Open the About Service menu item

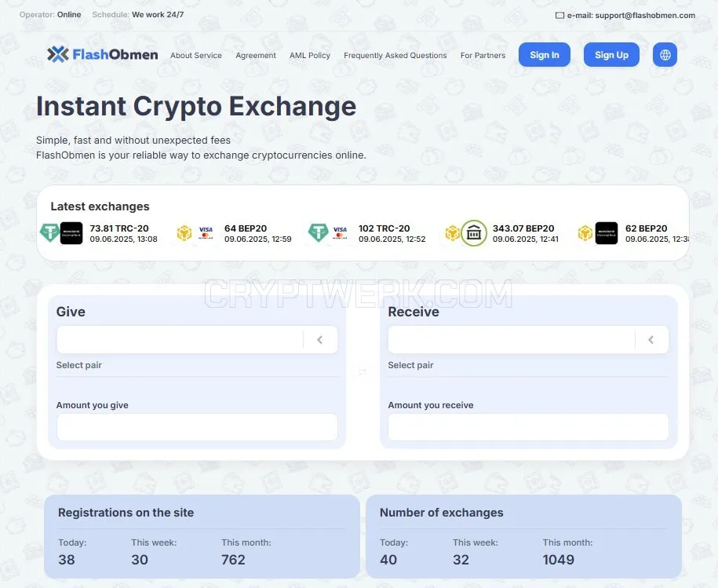pyautogui.click(x=196, y=56)
